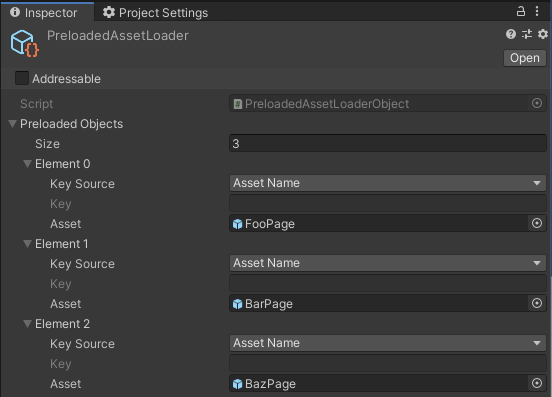Click the Addressable label text

67,79
